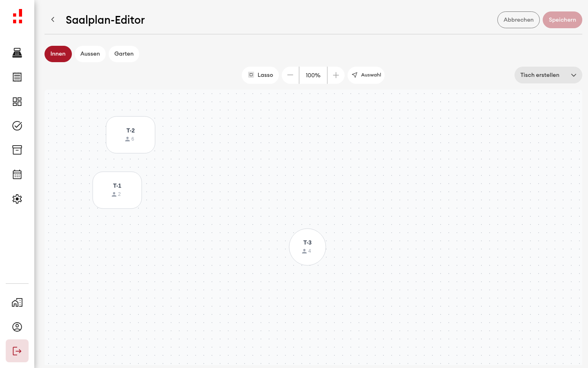Click the Abbrechen button
Viewport: 588px width, 368px height.
[x=519, y=20]
